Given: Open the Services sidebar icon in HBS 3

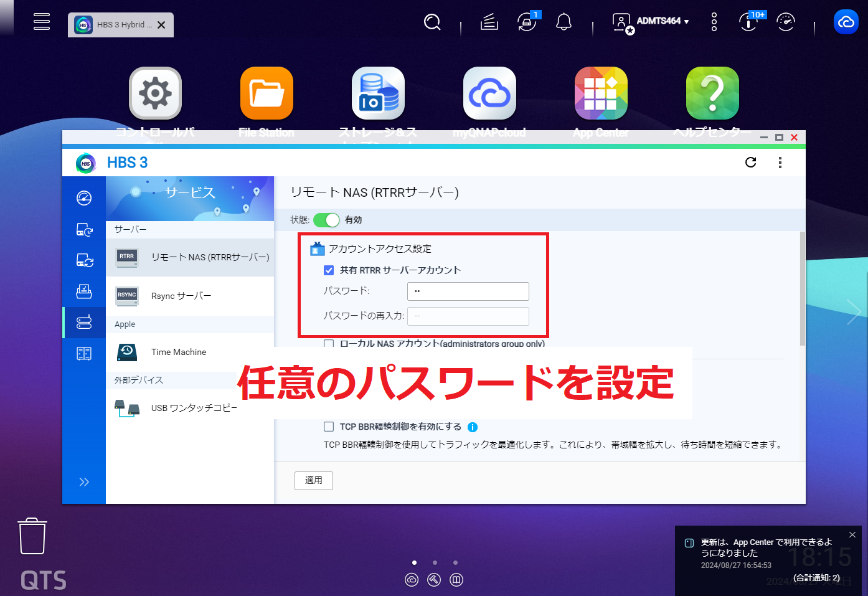Looking at the screenshot, I should point(84,323).
